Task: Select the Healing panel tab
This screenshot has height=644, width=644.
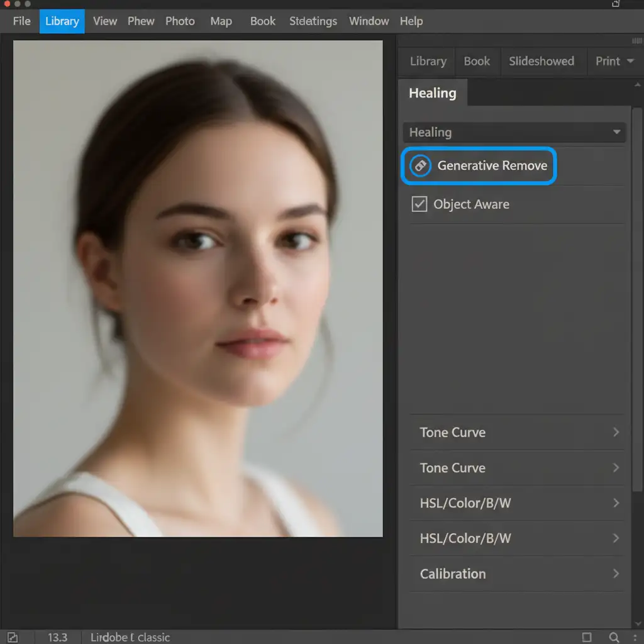Action: tap(433, 93)
